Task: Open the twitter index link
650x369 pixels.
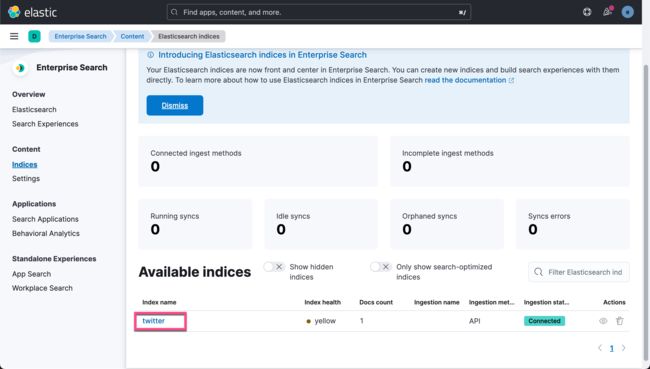Action: tap(153, 321)
